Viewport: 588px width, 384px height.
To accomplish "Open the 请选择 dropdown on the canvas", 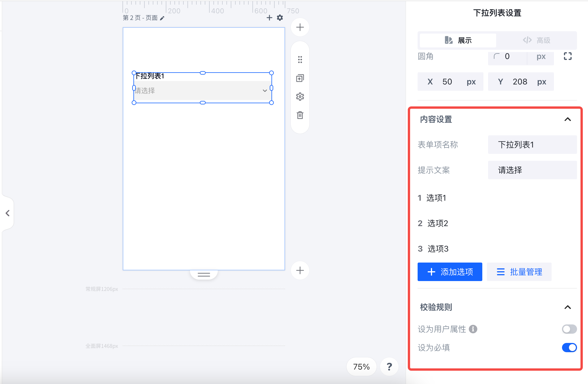I will pos(202,91).
